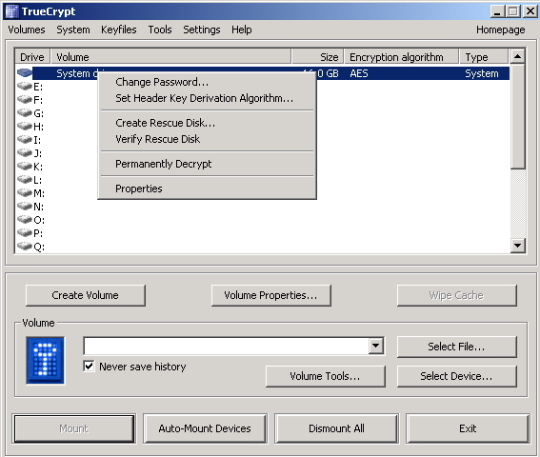The height and width of the screenshot is (457, 540).
Task: Select the N: drive icon
Action: click(x=24, y=206)
